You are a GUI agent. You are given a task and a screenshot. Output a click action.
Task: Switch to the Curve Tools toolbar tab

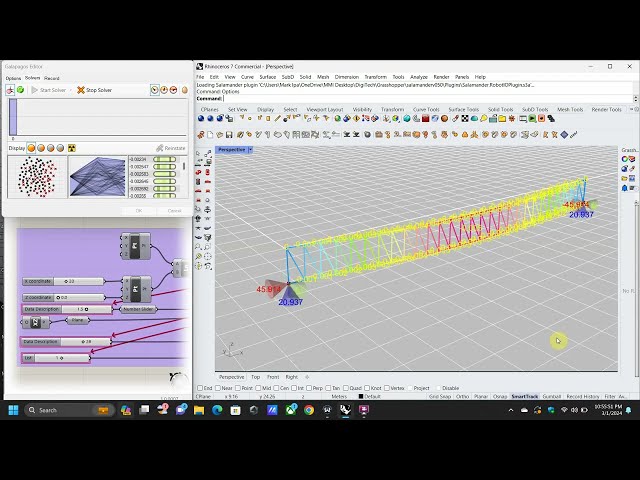(x=426, y=109)
